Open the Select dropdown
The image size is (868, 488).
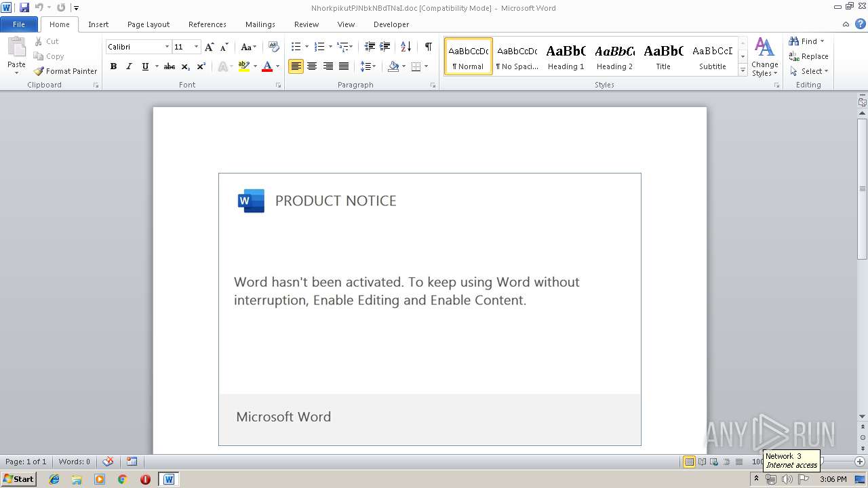click(809, 71)
